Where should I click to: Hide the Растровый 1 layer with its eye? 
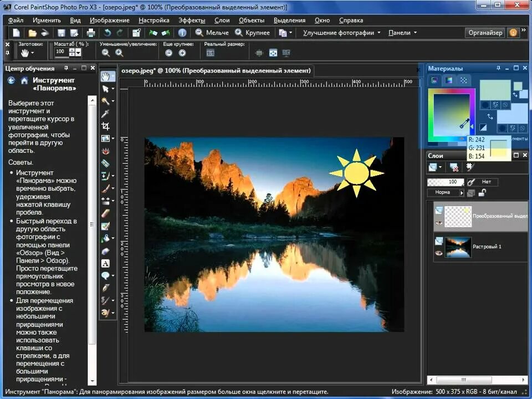point(438,253)
